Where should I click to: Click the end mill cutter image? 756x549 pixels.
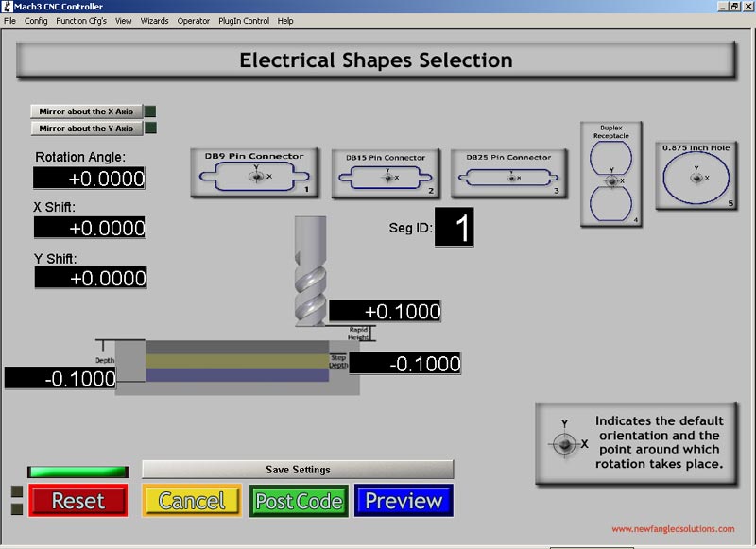click(x=310, y=271)
